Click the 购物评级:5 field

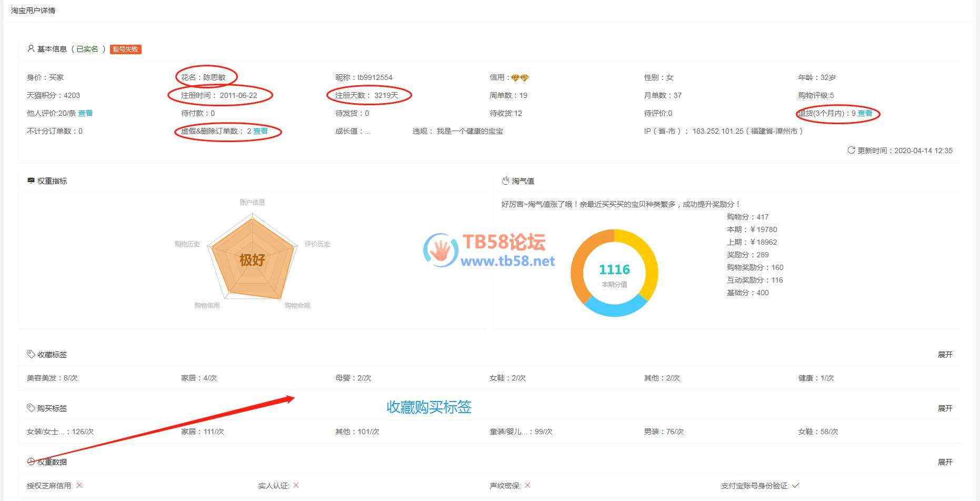pyautogui.click(x=816, y=95)
